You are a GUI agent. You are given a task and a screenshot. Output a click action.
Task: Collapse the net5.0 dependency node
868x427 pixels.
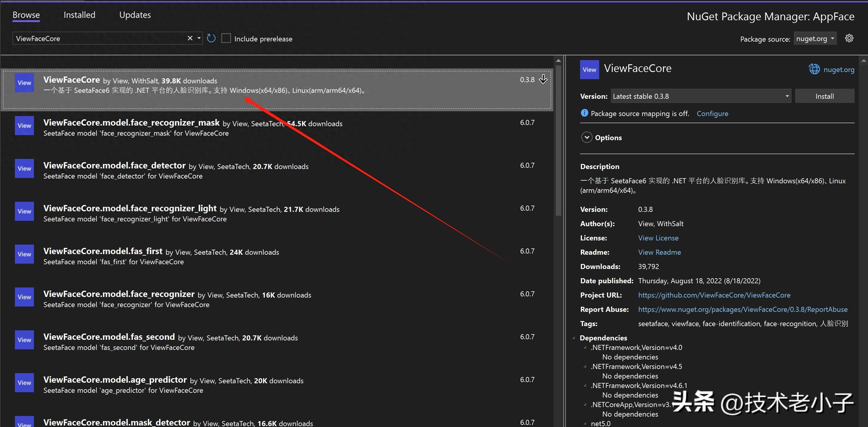point(585,423)
